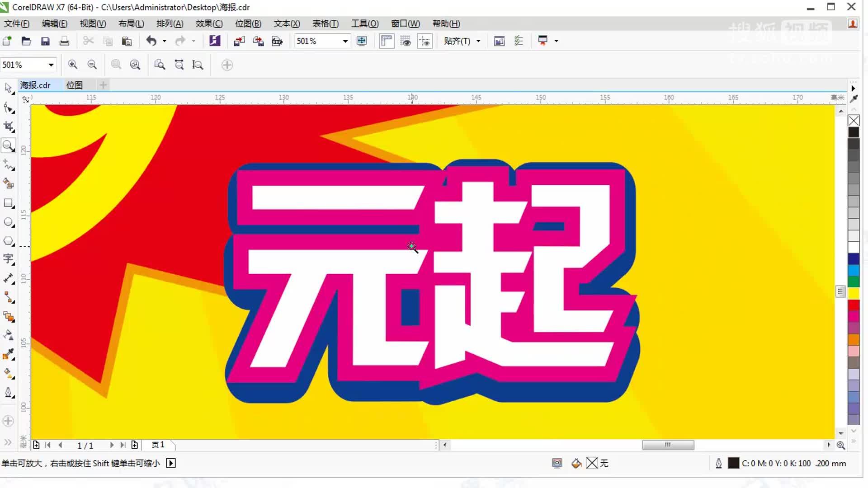Click the 页1 page tab
This screenshot has width=868, height=488.
158,445
